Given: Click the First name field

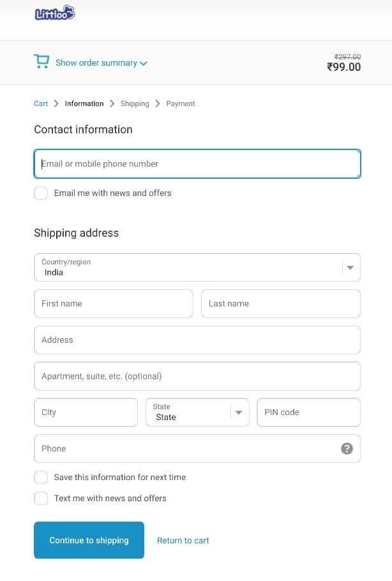Looking at the screenshot, I should [x=113, y=303].
